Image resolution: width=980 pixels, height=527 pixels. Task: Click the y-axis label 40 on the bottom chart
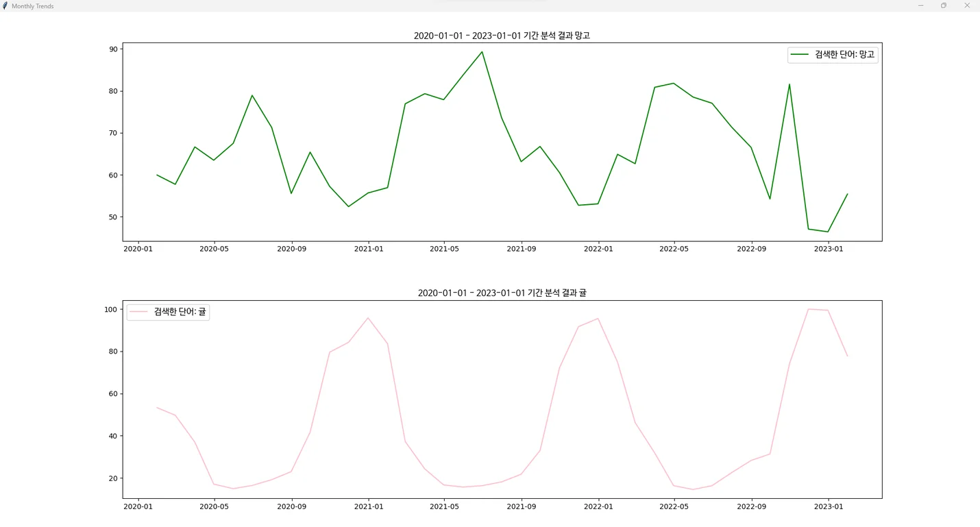113,436
